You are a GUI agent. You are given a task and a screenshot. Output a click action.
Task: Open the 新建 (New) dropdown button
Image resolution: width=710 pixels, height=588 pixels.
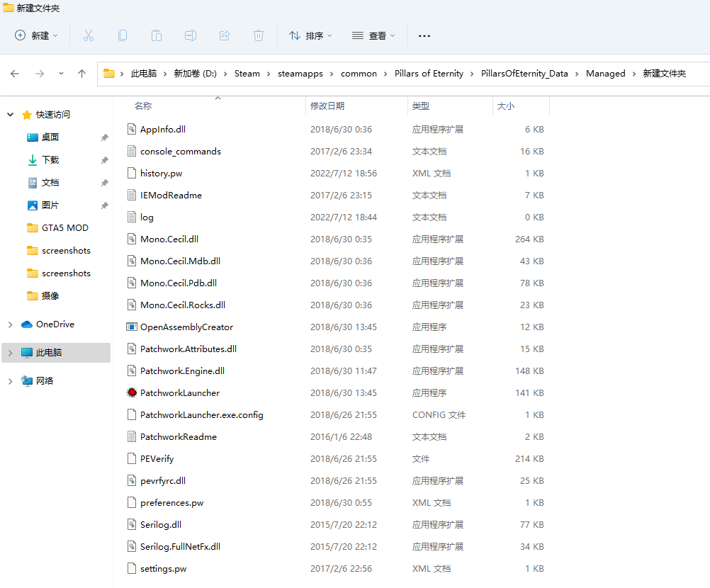pyautogui.click(x=36, y=35)
